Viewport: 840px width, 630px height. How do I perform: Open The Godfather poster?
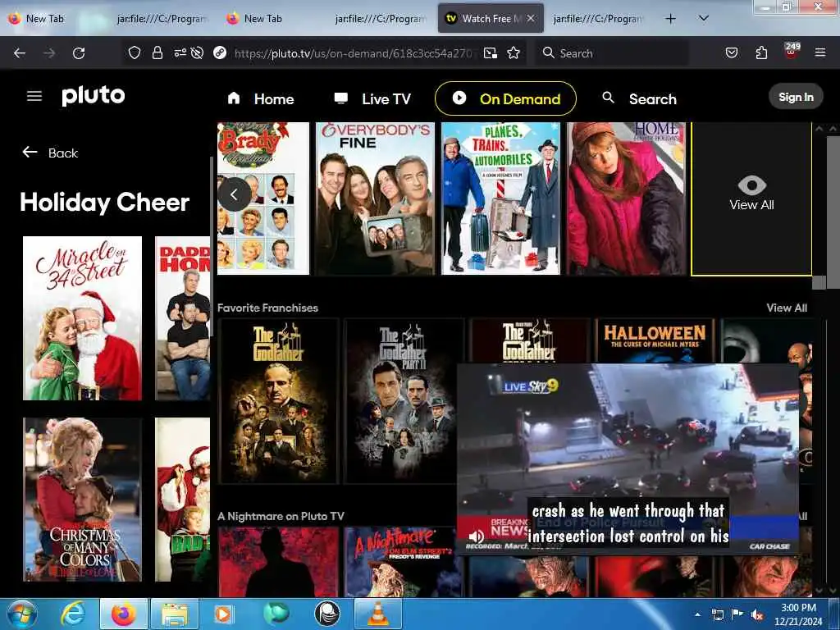click(x=278, y=400)
